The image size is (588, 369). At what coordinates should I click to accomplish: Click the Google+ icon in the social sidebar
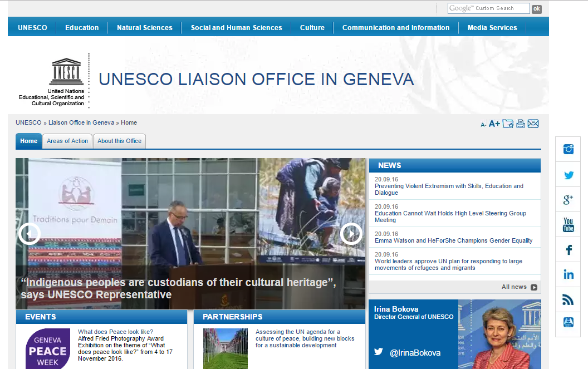[568, 200]
